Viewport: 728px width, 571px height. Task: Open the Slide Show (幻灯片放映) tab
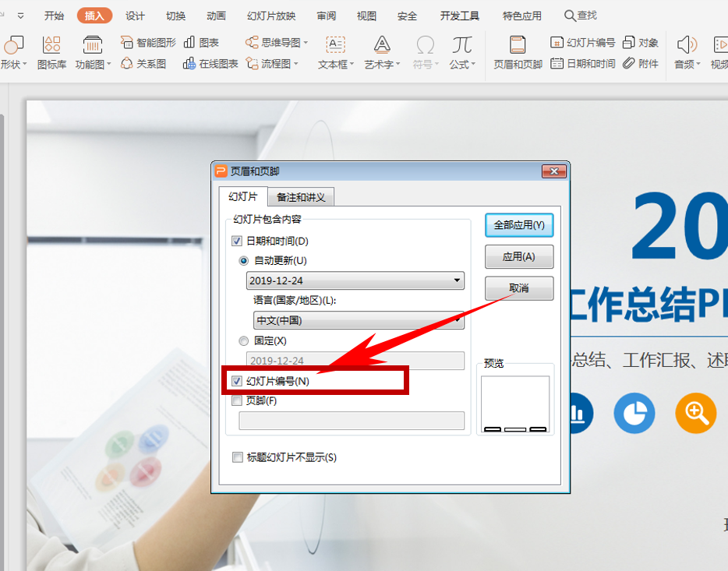point(271,16)
